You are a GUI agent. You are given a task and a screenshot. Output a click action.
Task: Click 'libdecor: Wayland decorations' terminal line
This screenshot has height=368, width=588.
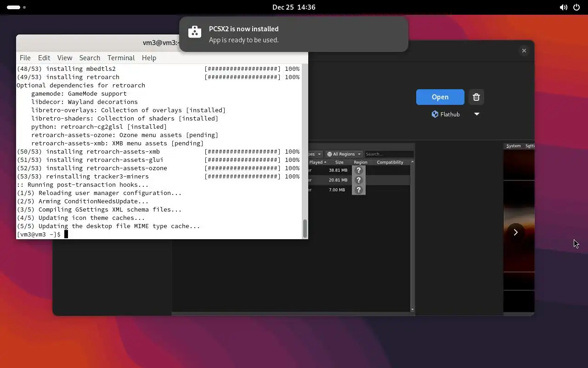(85, 102)
